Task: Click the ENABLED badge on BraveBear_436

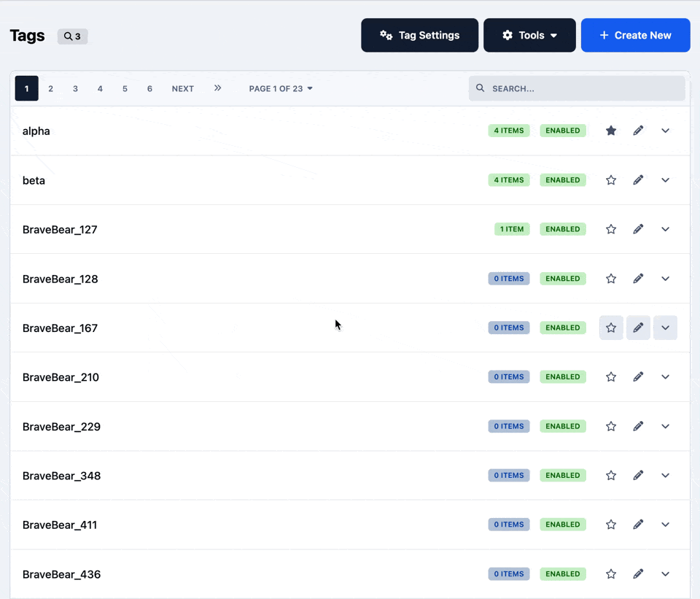Action: point(563,574)
